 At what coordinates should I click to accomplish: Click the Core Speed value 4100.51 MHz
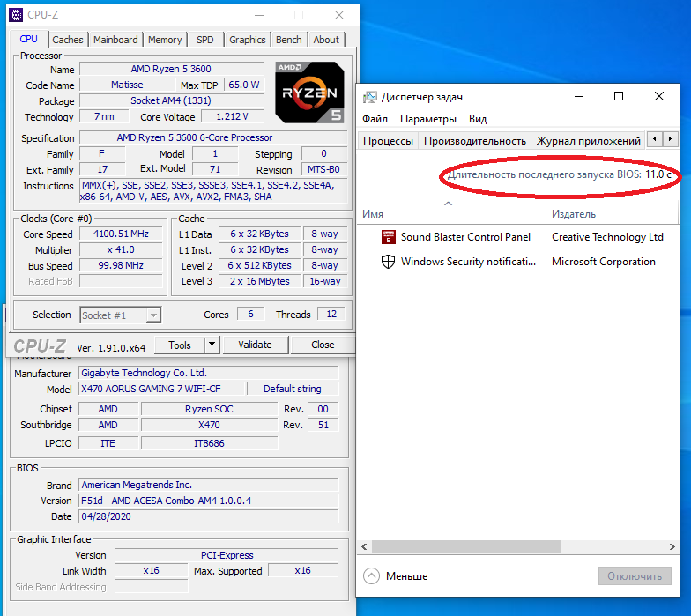click(x=122, y=234)
